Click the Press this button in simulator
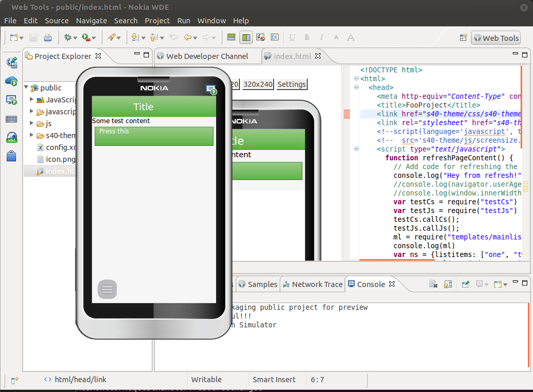The height and width of the screenshot is (392, 533). (x=154, y=137)
